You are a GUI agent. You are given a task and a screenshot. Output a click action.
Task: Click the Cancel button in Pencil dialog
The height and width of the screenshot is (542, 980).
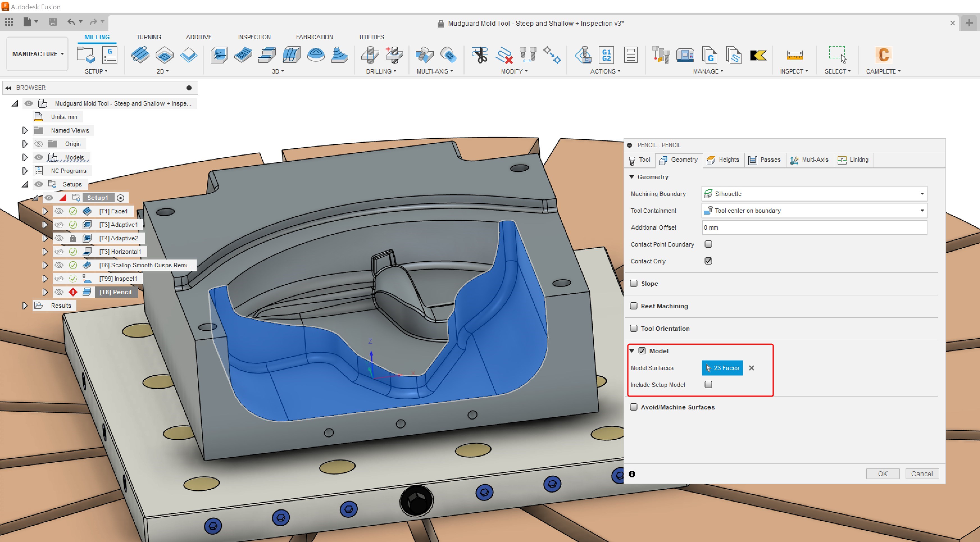pyautogui.click(x=922, y=473)
